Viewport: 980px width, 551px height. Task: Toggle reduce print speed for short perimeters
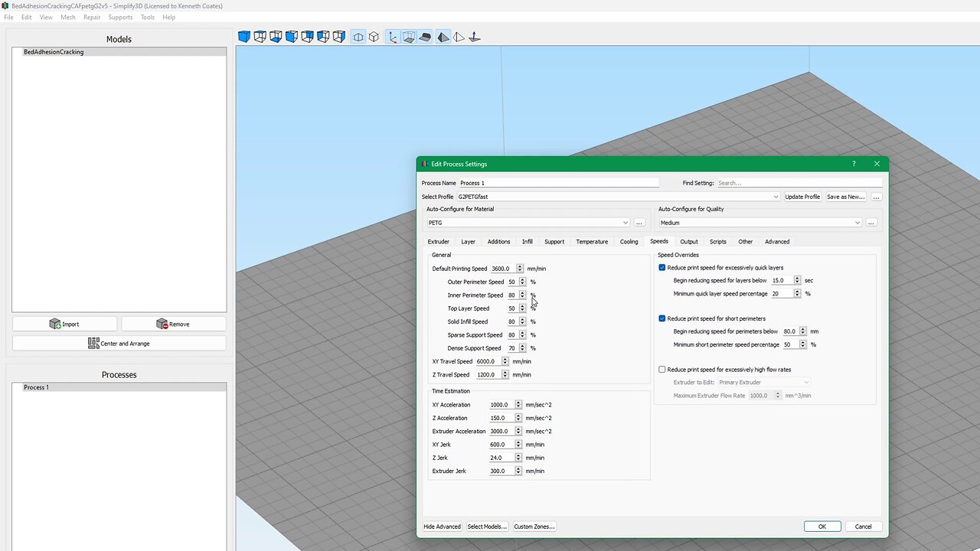coord(662,318)
